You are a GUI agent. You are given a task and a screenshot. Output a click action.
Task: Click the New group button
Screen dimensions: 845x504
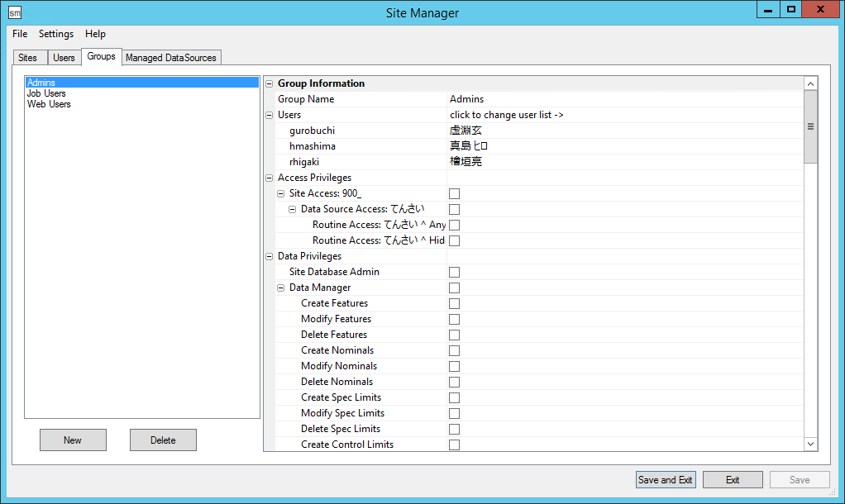73,440
